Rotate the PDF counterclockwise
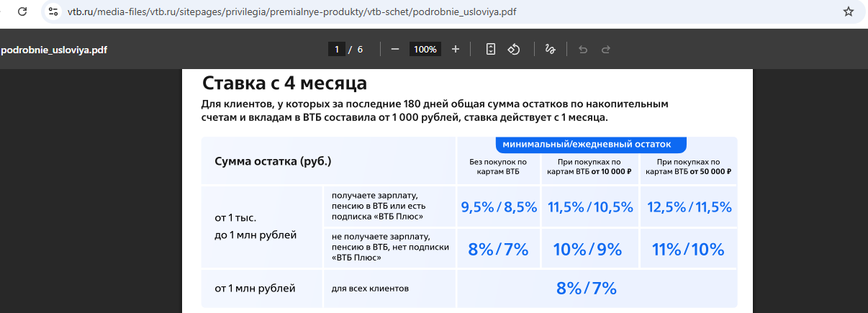Image resolution: width=868 pixels, height=313 pixels. click(514, 49)
